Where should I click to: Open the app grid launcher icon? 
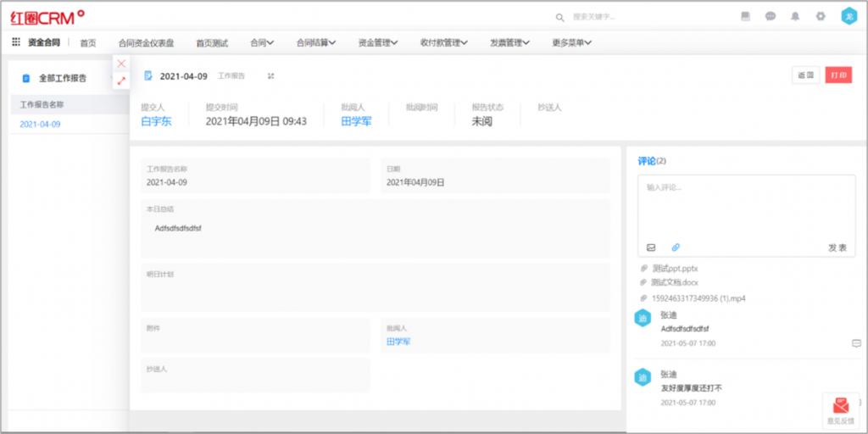coord(16,42)
